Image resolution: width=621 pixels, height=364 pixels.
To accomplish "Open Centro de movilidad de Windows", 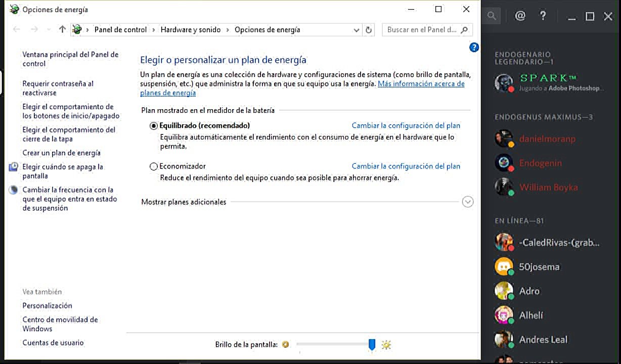I will tap(60, 324).
